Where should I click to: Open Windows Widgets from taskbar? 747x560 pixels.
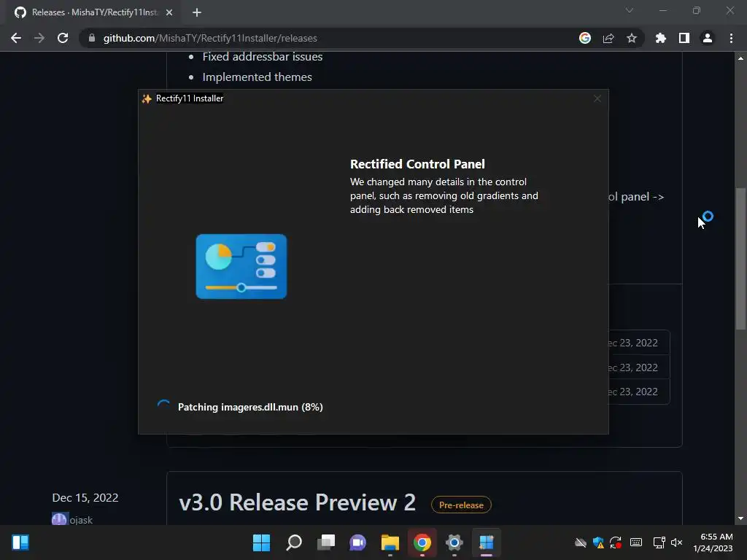coord(20,542)
